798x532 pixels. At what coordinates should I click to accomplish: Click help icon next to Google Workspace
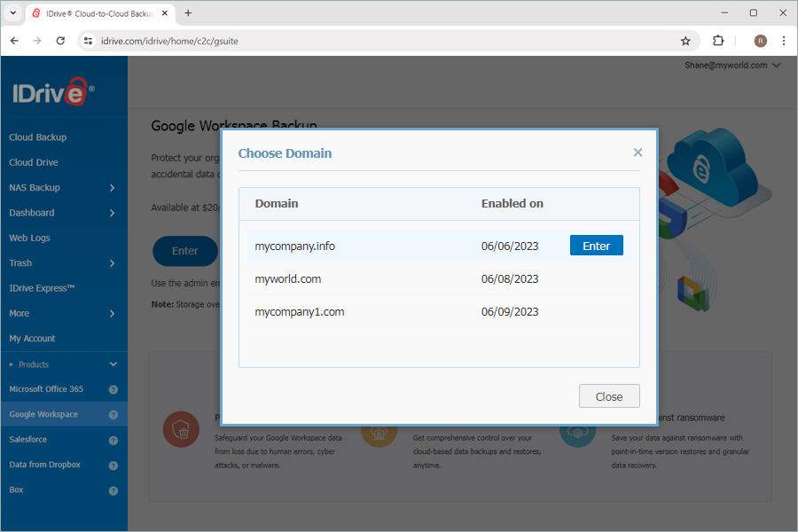point(113,415)
